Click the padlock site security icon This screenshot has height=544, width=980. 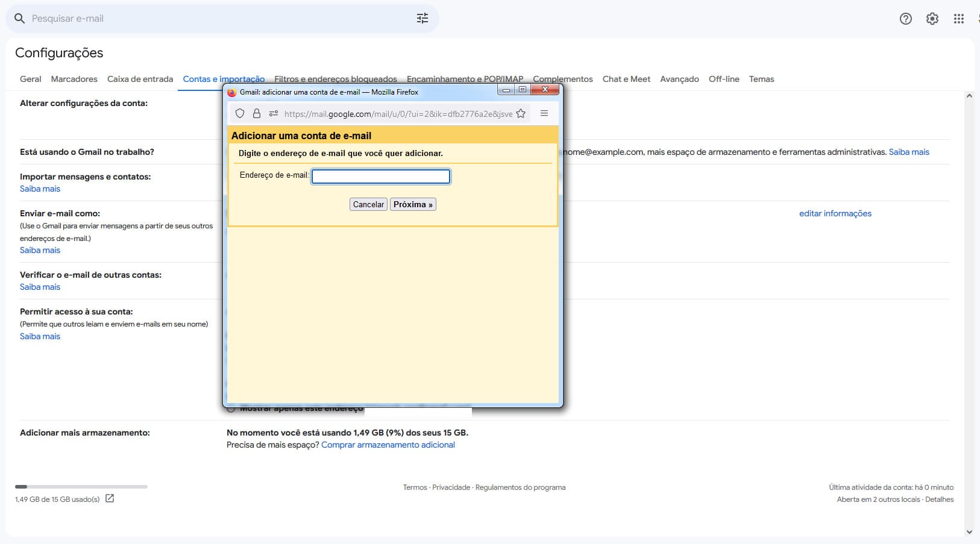(257, 113)
